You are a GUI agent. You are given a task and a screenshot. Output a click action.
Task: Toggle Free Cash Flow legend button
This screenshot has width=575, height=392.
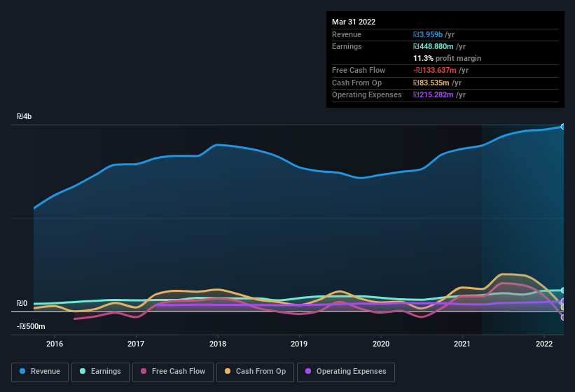[x=173, y=372]
